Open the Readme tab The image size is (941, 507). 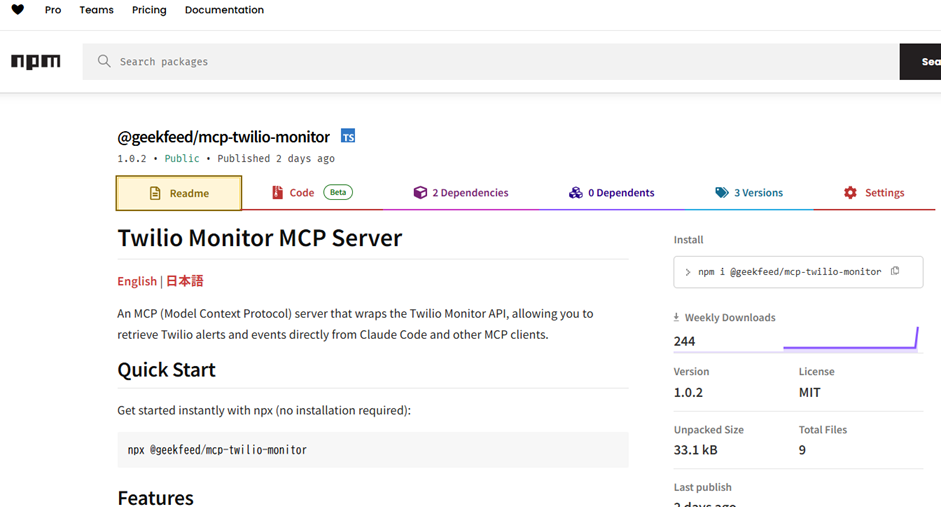pos(179,193)
